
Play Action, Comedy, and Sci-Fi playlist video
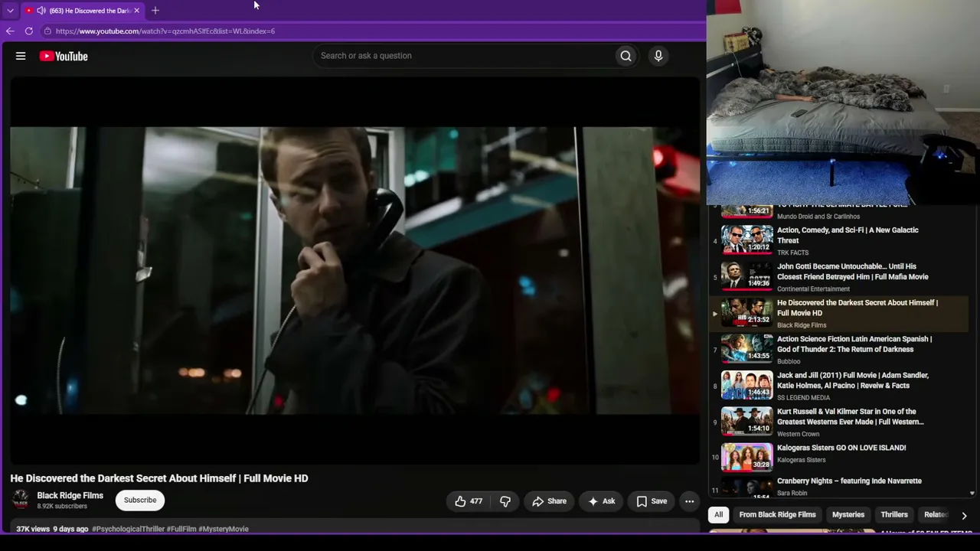[747, 240]
